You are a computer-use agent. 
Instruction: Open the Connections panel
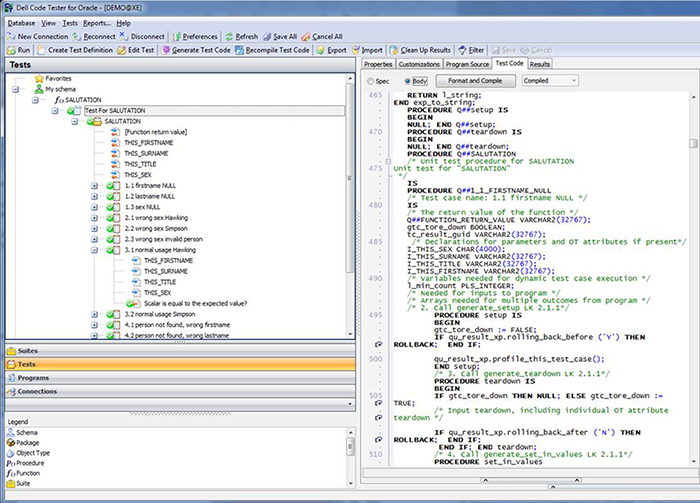pos(180,391)
